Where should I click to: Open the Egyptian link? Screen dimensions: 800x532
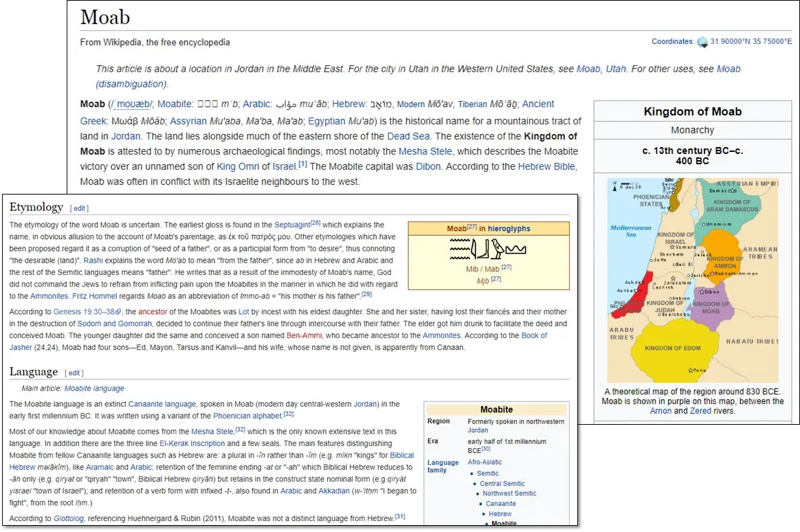(x=326, y=122)
